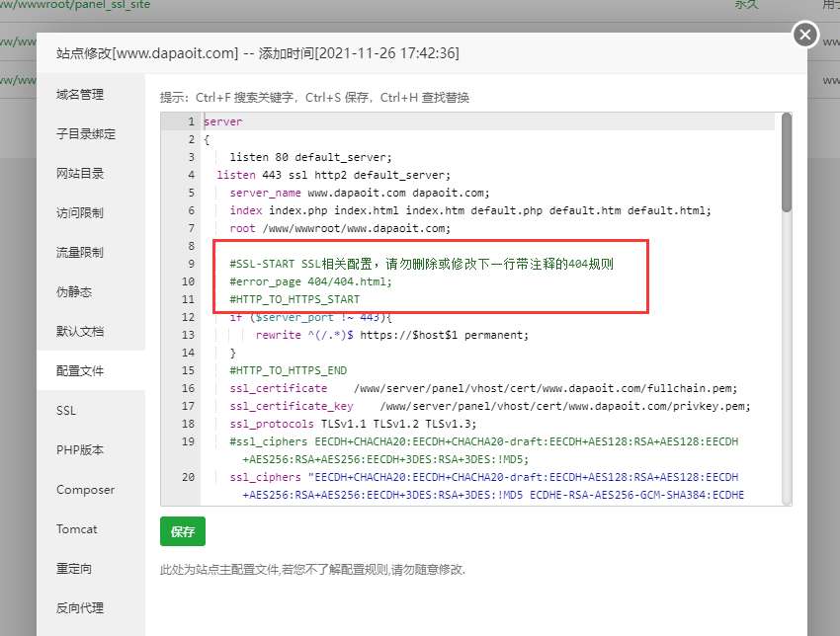Open the 域名管理 tab
The width and height of the screenshot is (840, 636).
80,95
